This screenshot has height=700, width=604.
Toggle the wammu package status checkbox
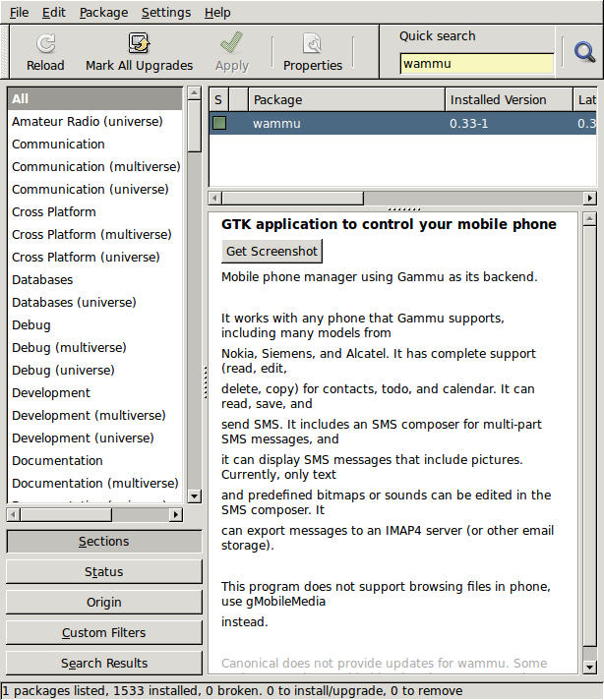[219, 123]
